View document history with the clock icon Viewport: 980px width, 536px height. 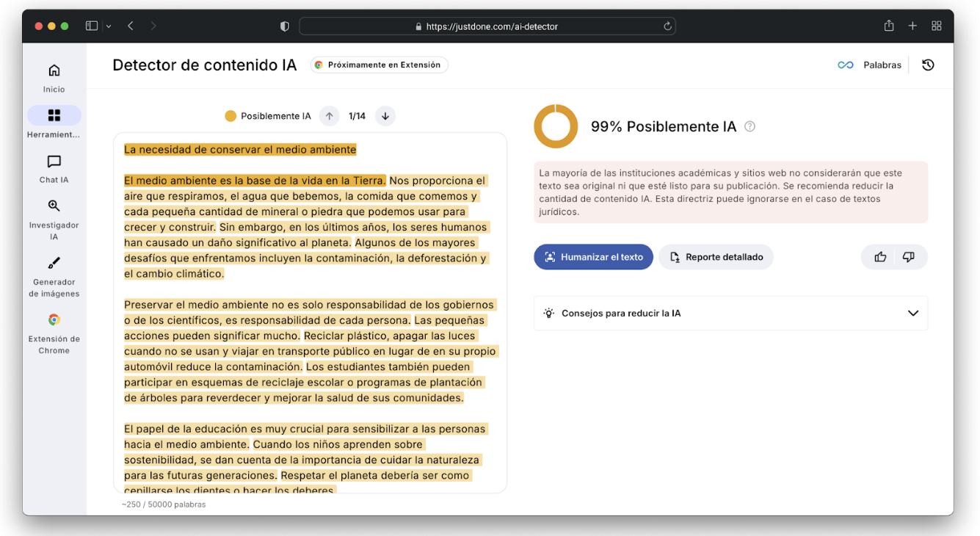pos(928,65)
